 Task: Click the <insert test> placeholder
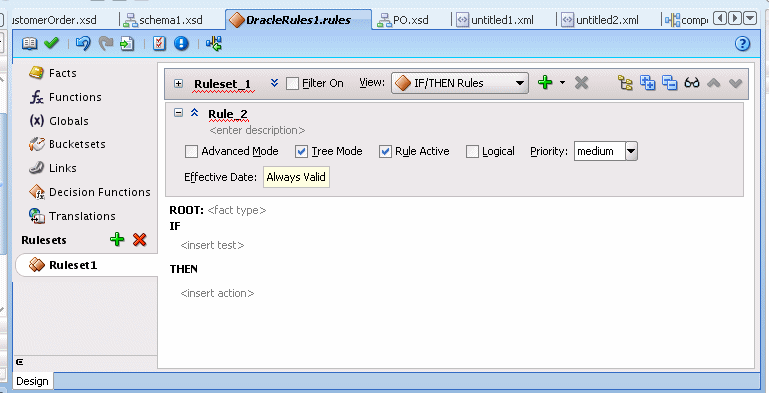[x=212, y=245]
